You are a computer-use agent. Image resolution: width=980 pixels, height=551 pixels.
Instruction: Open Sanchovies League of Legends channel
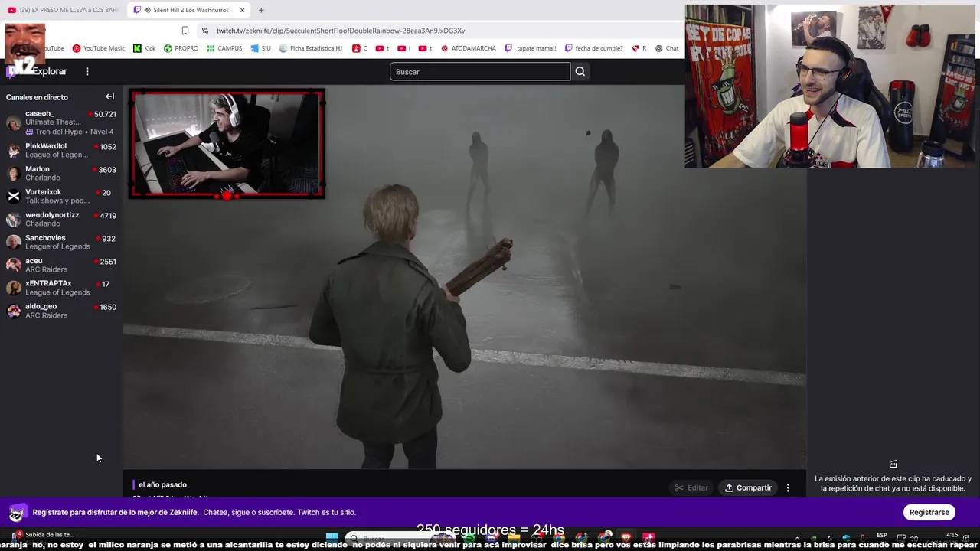[x=61, y=242]
